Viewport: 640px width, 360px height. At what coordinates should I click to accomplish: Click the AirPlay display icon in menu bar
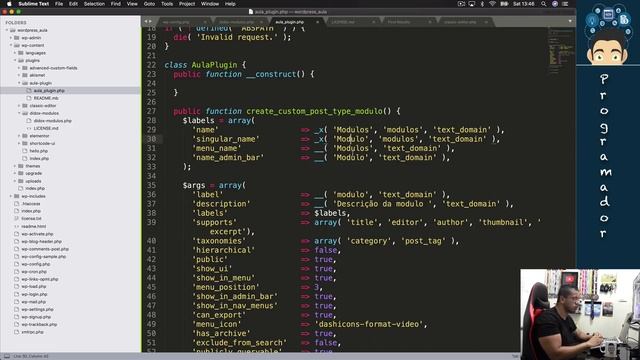[x=471, y=4]
